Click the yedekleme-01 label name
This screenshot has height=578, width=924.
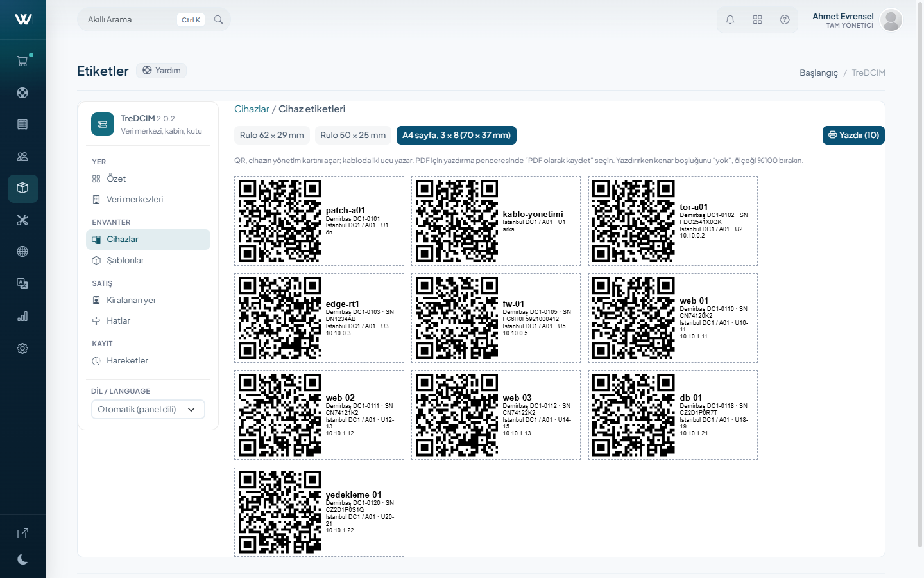point(354,495)
